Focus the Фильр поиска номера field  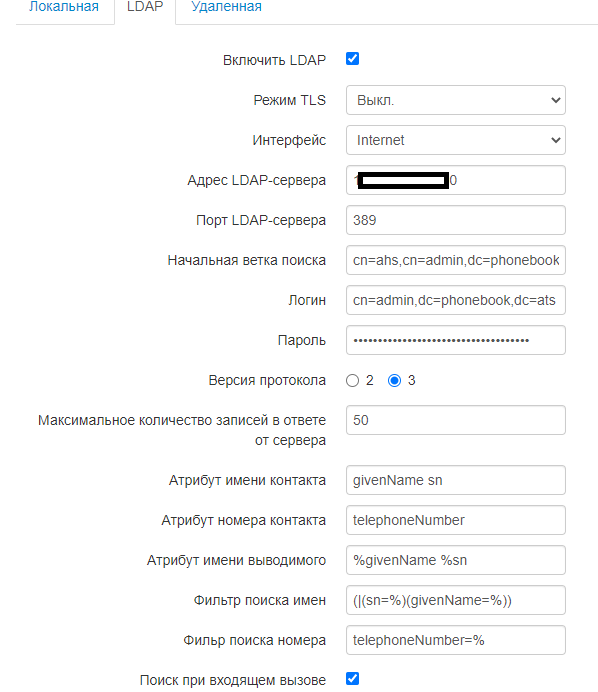pos(455,640)
